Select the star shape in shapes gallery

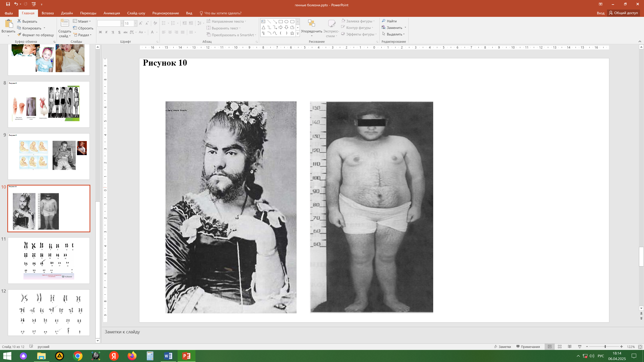[292, 33]
